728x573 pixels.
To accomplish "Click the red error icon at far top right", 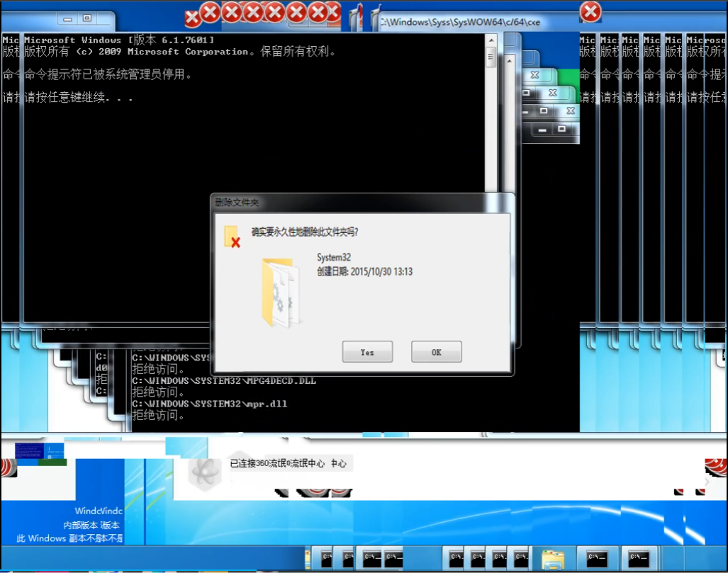I will [x=590, y=11].
